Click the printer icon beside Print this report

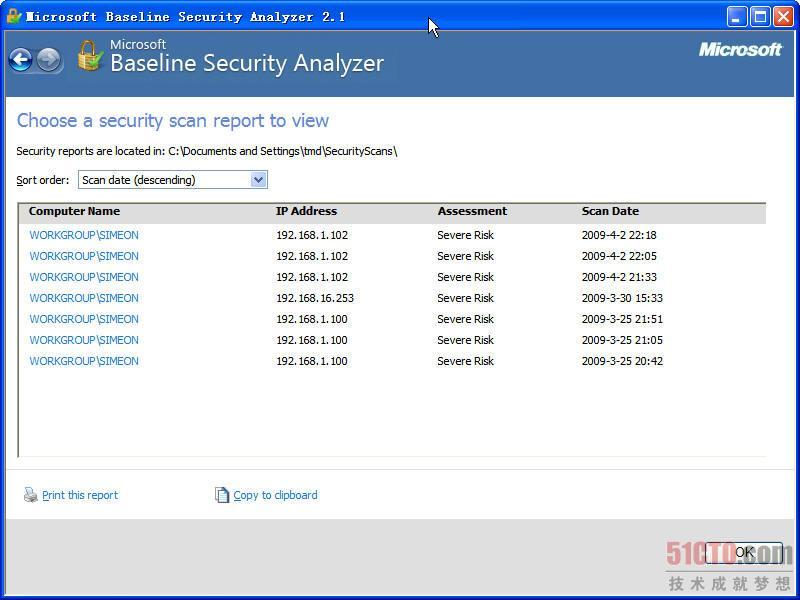coord(31,495)
